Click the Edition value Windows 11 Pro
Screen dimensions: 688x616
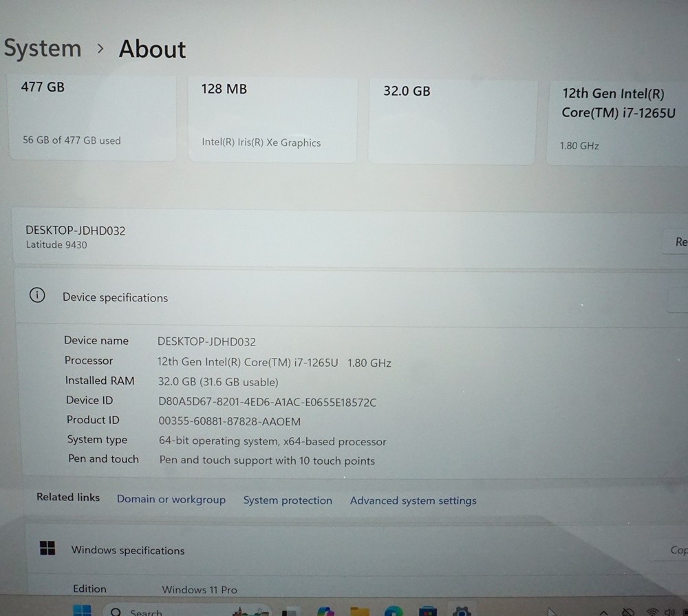pos(200,589)
